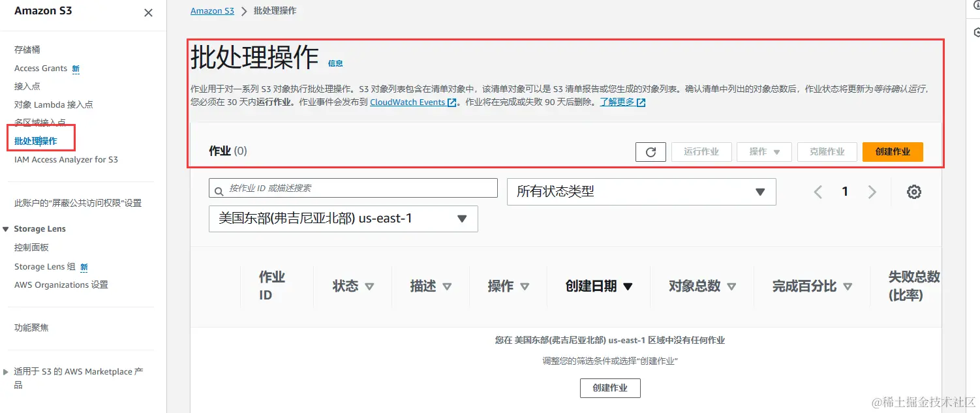Open the 了解更多 link
Image resolution: width=980 pixels, height=413 pixels.
(x=617, y=102)
